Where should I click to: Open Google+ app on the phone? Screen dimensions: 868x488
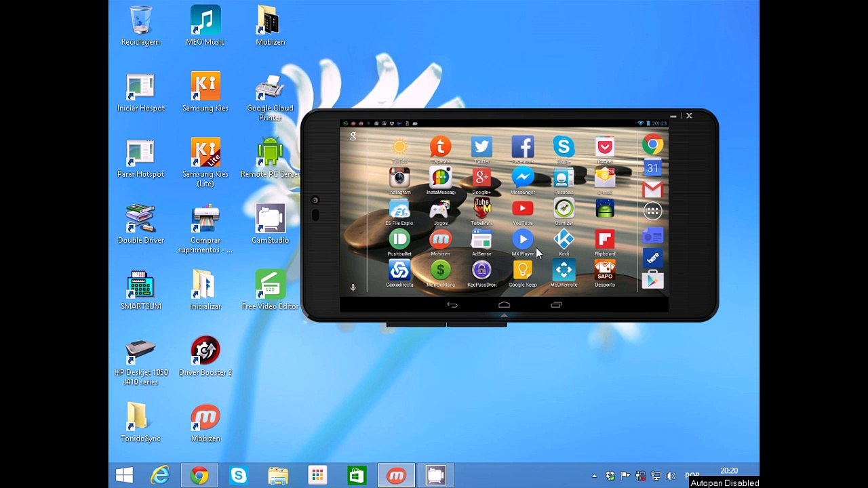(481, 178)
